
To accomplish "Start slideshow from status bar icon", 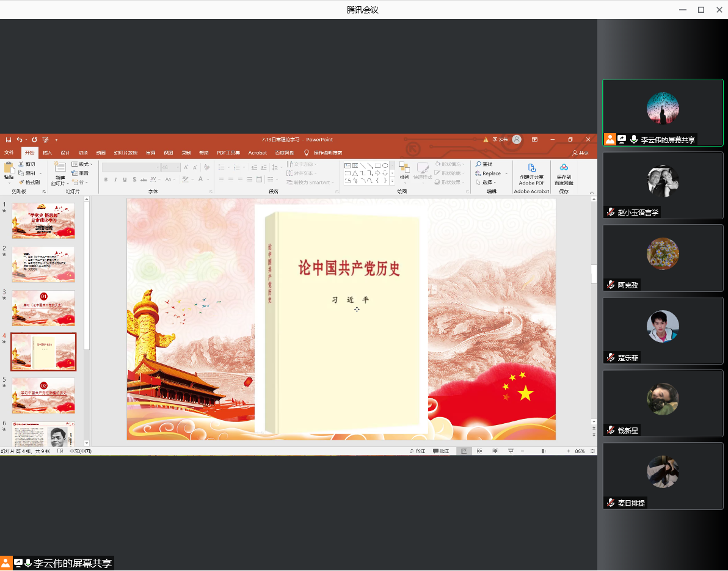I will pyautogui.click(x=511, y=451).
